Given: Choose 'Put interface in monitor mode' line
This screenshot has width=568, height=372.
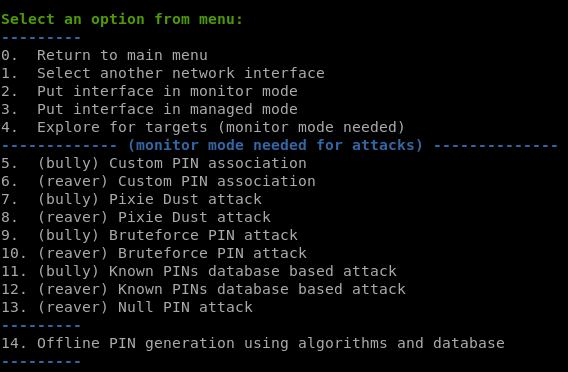Looking at the screenshot, I should (x=149, y=91).
